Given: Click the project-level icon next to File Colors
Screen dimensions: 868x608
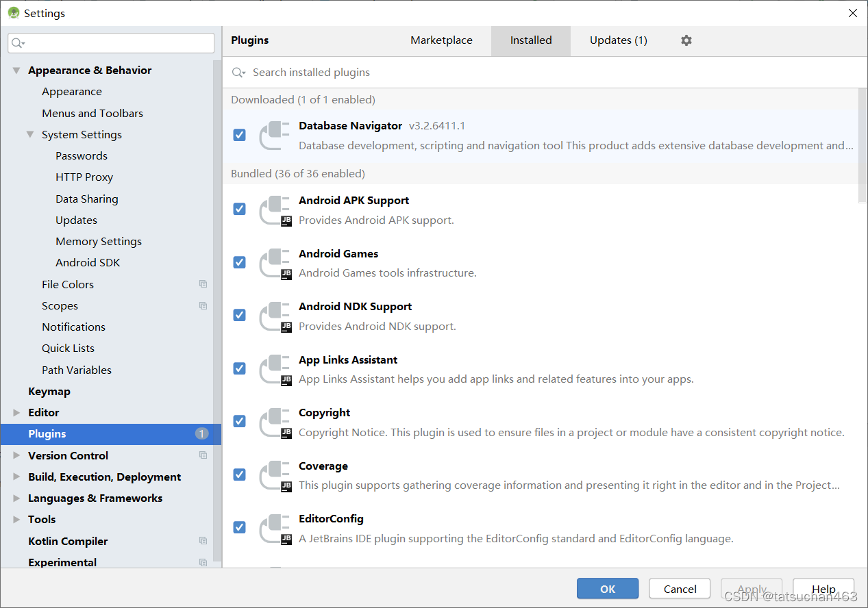Looking at the screenshot, I should 203,284.
